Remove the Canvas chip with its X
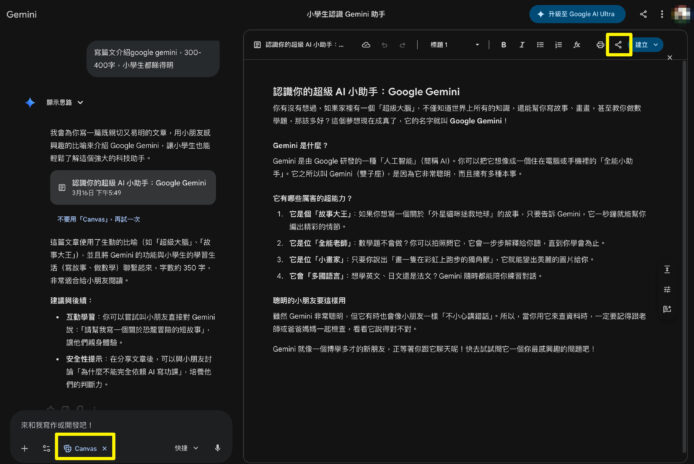Screen dimensions: 694x464 [x=104, y=449]
